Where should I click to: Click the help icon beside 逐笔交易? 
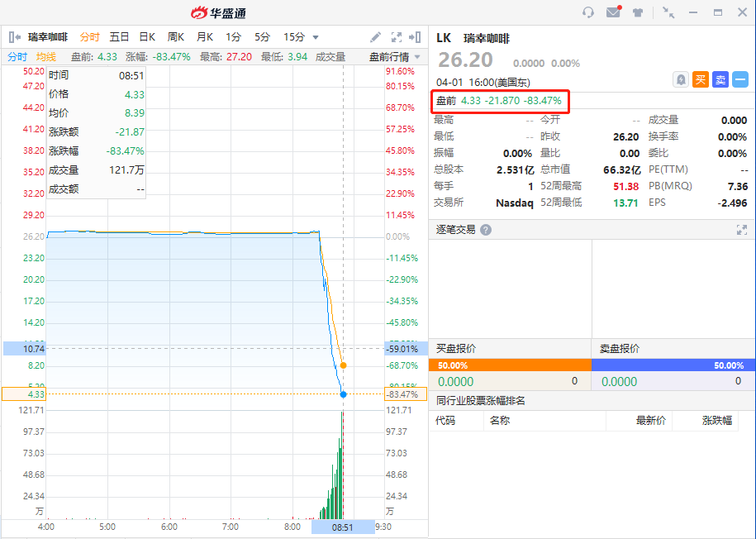coord(486,230)
